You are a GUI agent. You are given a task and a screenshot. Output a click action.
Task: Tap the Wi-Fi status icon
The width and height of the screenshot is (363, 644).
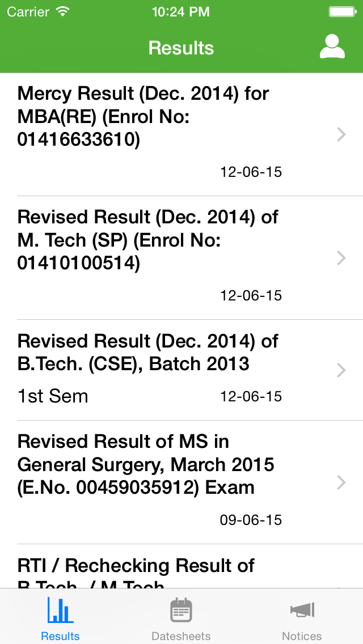click(x=63, y=12)
